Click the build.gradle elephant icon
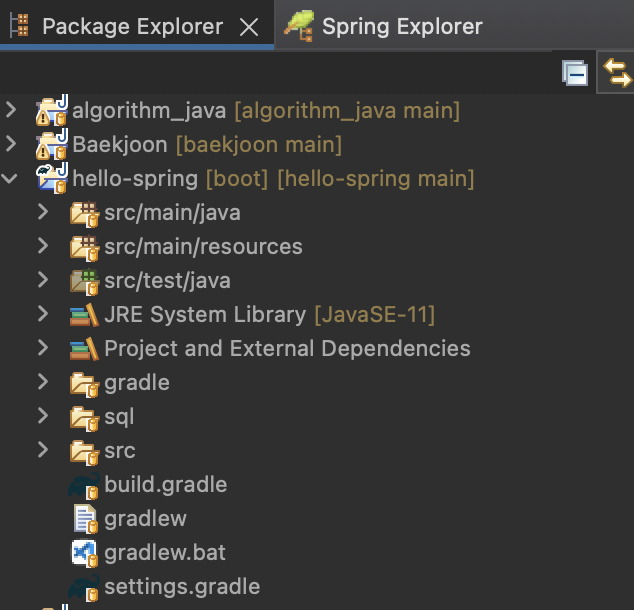Viewport: 634px width, 610px height. [x=84, y=486]
